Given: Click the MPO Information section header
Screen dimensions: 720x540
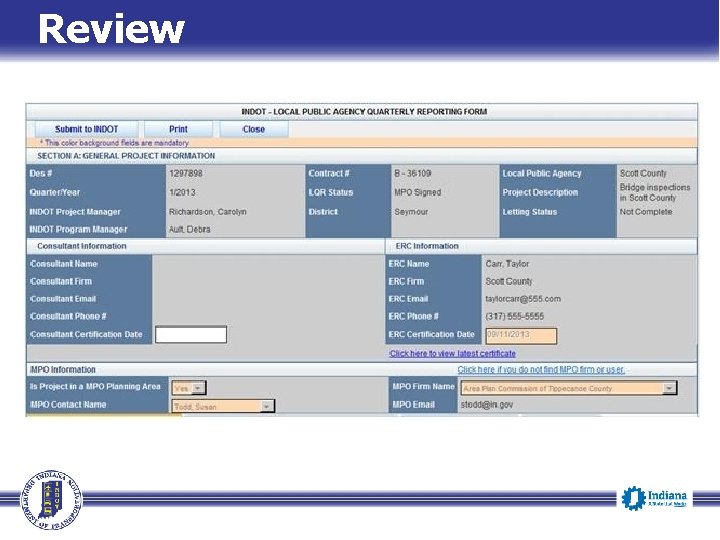Looking at the screenshot, I should tap(62, 370).
